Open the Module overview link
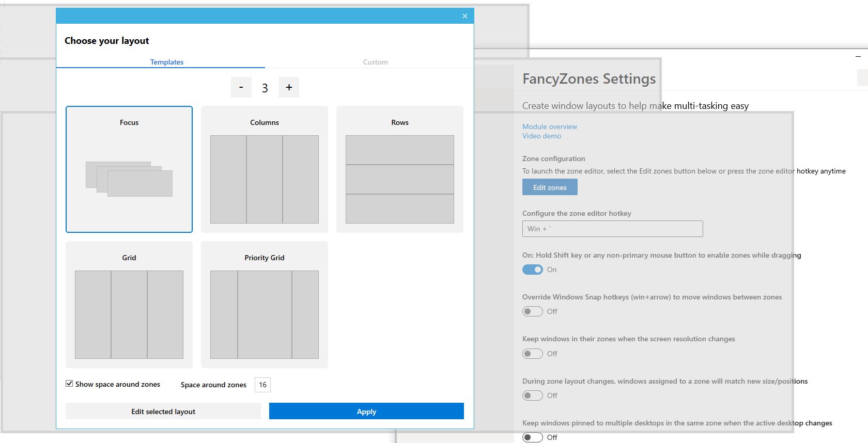868x443 pixels. point(549,126)
